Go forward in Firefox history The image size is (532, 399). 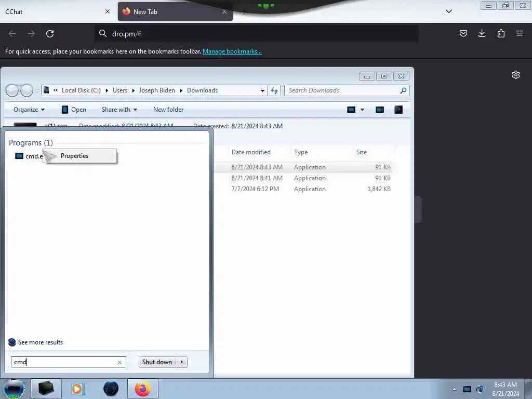31,34
